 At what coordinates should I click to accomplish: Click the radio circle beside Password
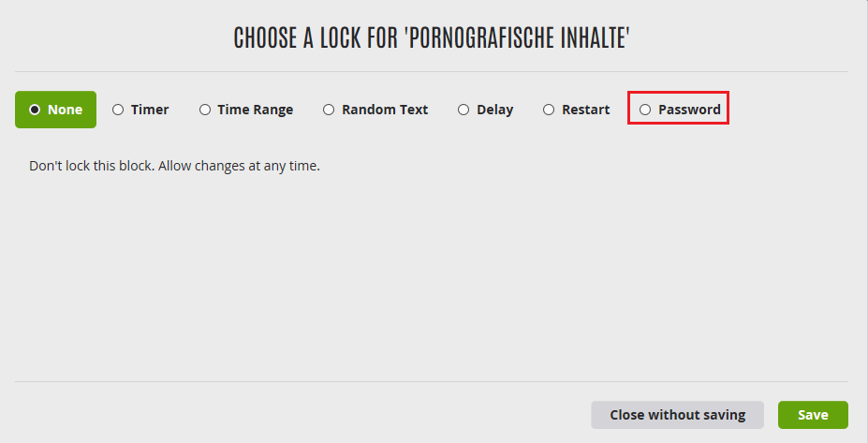pos(645,110)
